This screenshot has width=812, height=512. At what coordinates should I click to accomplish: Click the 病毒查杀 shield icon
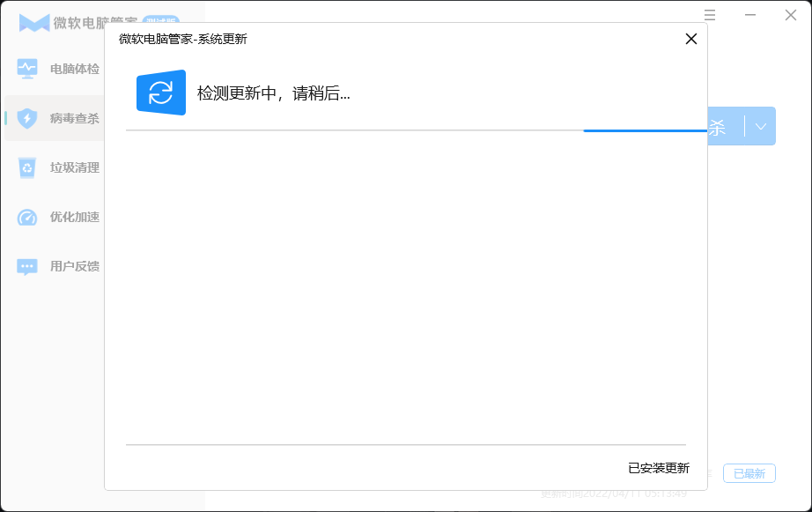click(x=27, y=118)
